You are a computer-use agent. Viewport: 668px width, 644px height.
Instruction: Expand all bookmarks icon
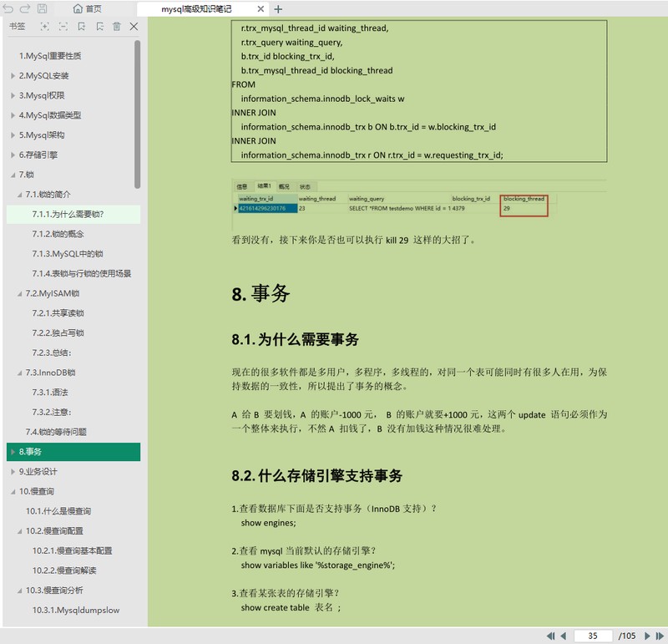(x=45, y=27)
